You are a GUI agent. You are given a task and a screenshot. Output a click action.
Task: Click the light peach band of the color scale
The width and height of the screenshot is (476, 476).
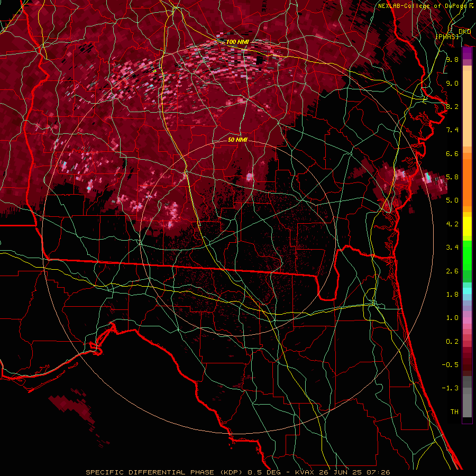pos(467,109)
